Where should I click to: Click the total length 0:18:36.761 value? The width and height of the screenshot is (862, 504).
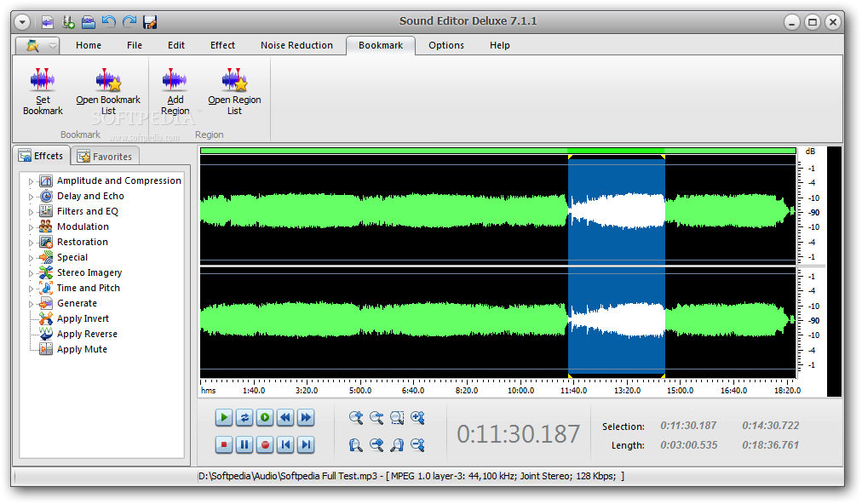[770, 445]
